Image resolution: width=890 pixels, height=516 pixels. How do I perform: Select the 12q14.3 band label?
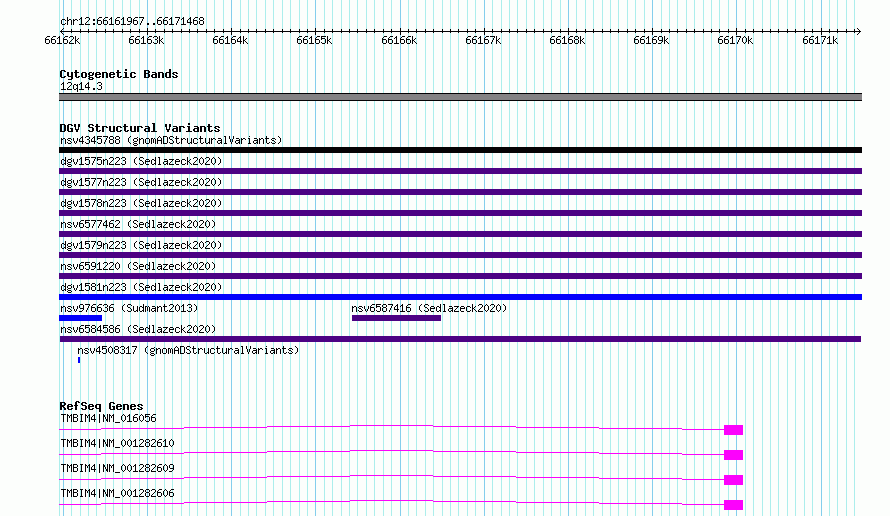(81, 86)
